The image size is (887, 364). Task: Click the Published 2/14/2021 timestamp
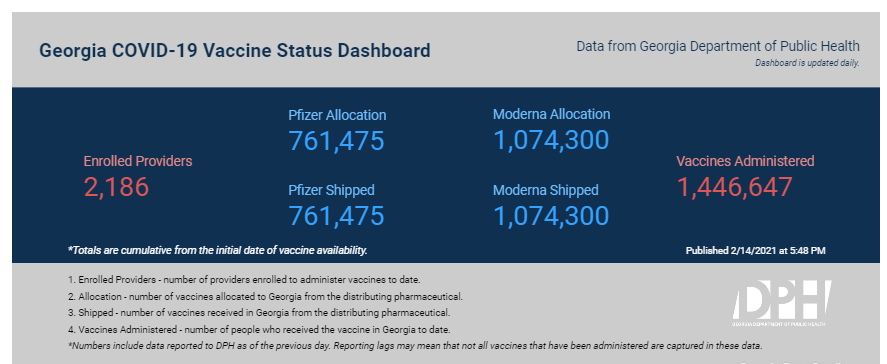755,251
